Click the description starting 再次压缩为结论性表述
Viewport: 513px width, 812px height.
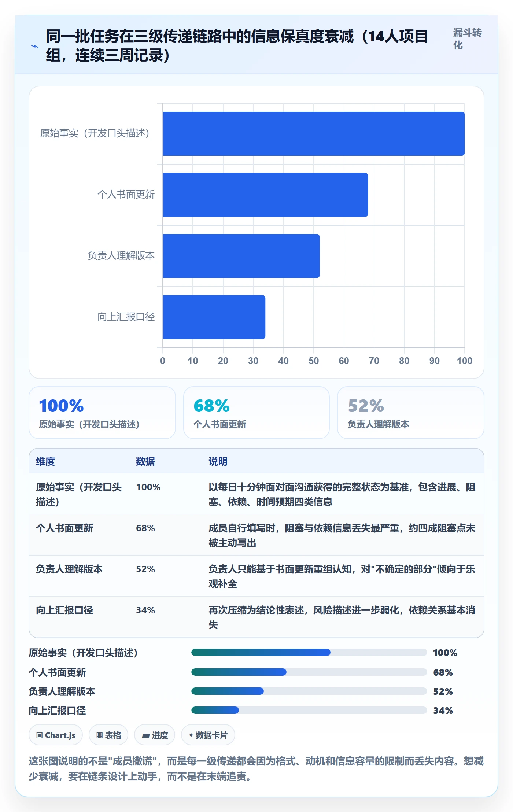point(342,617)
